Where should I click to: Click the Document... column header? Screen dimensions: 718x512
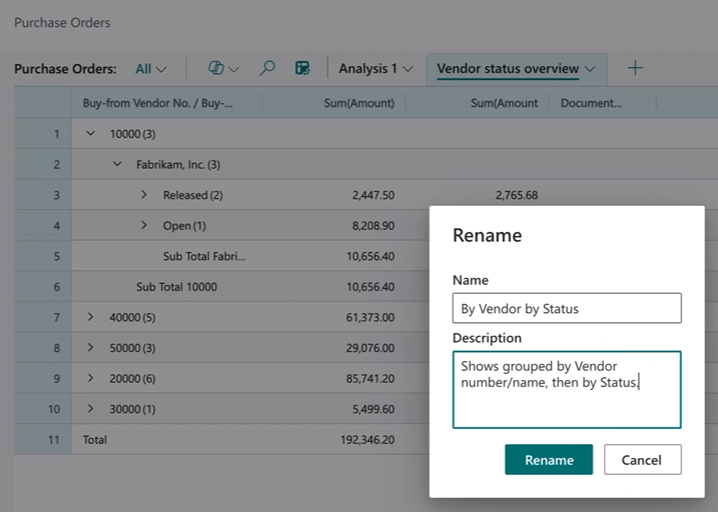(x=591, y=103)
